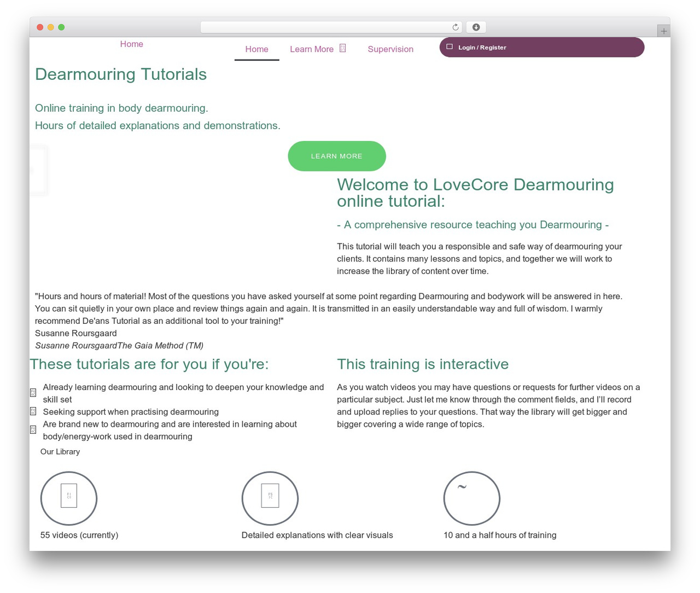This screenshot has width=700, height=593.
Task: Click the browser address bar
Action: [x=331, y=27]
